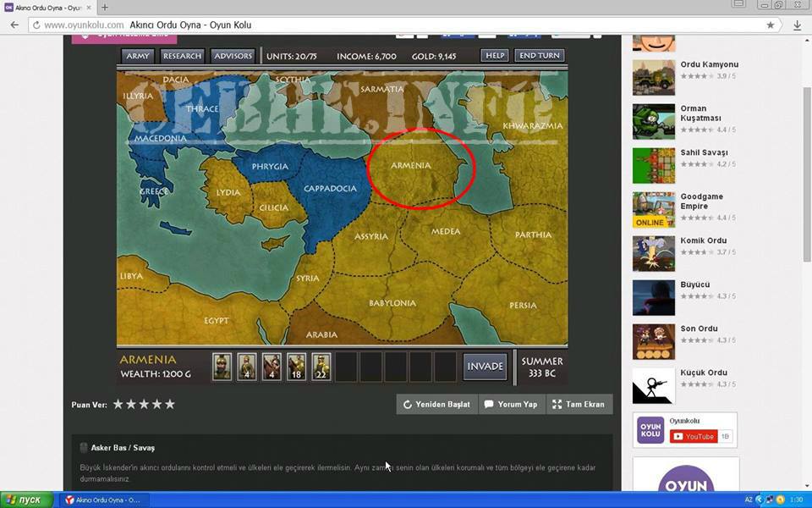
Task: Click the Syria province label
Action: coord(307,279)
